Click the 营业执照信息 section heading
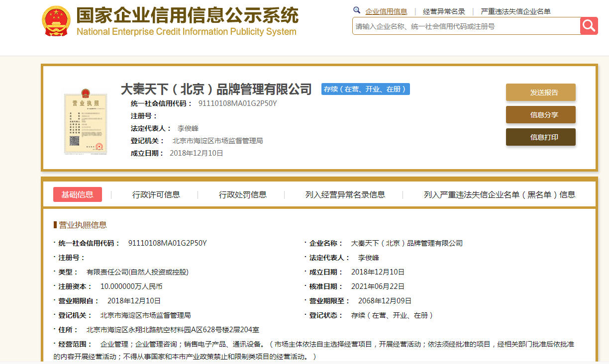609x364 pixels. pos(83,225)
